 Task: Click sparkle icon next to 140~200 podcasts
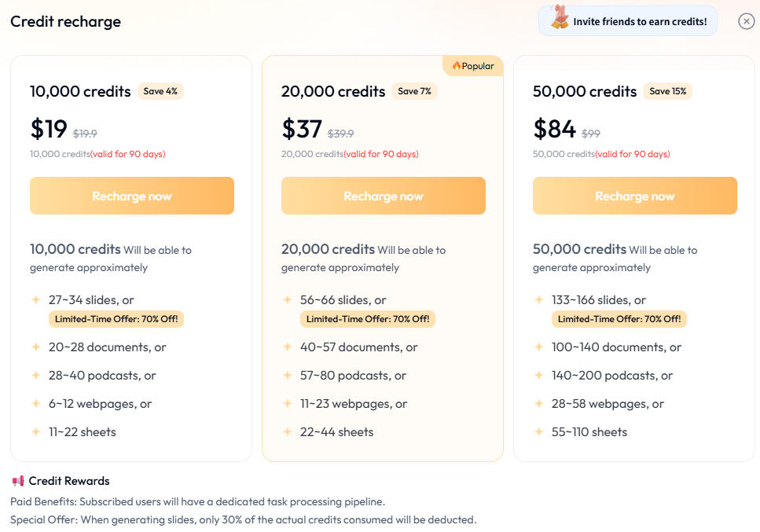(538, 375)
